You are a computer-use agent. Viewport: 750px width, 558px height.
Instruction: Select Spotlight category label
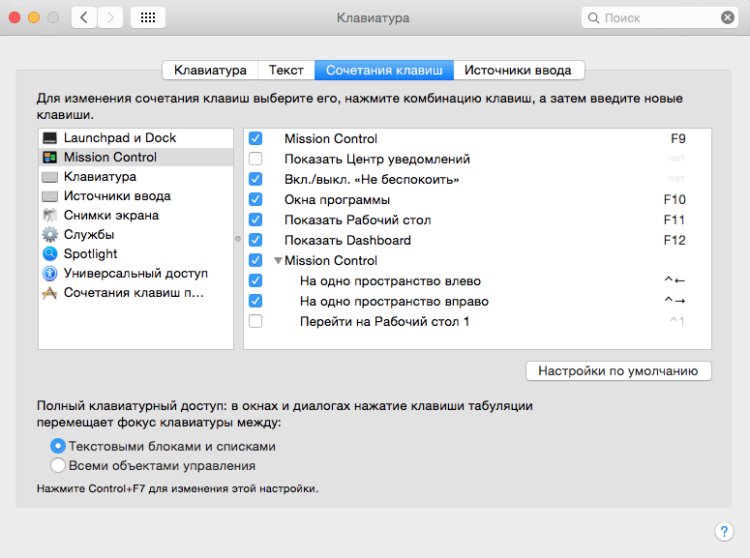pos(90,254)
